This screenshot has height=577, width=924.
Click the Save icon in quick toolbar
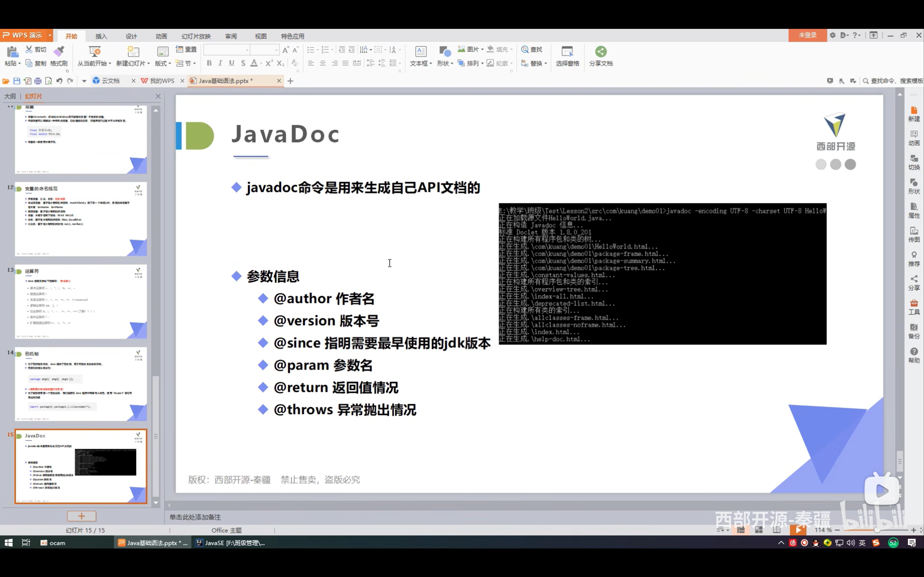(x=17, y=81)
